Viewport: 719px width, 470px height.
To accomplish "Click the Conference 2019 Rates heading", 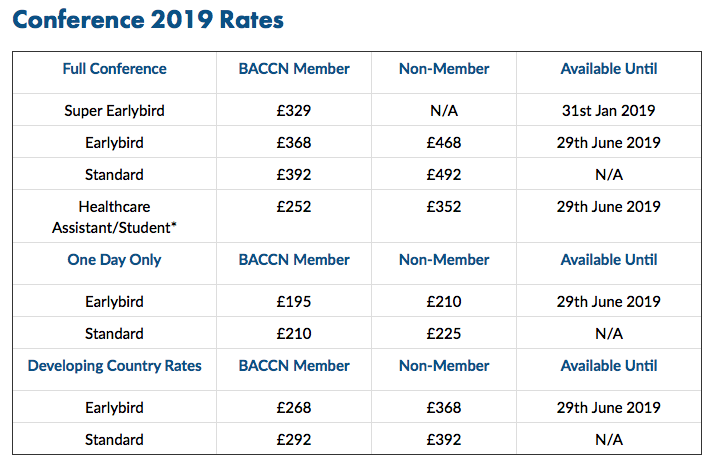I will pos(149,19).
